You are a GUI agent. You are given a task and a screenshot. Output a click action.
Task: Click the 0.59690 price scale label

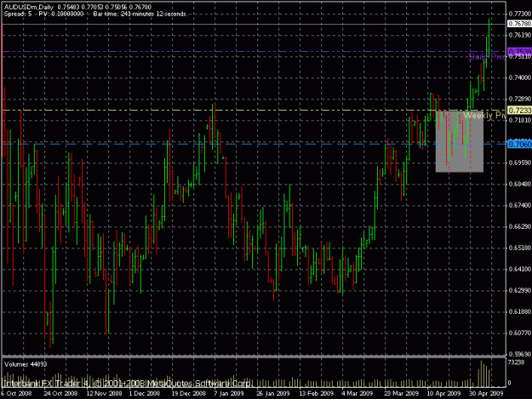tap(520, 354)
